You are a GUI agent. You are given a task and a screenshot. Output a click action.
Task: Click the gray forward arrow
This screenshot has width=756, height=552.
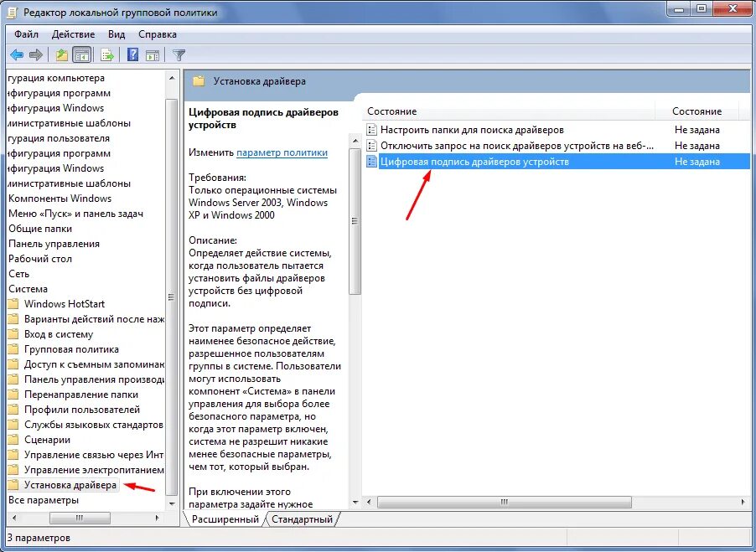pyautogui.click(x=36, y=55)
